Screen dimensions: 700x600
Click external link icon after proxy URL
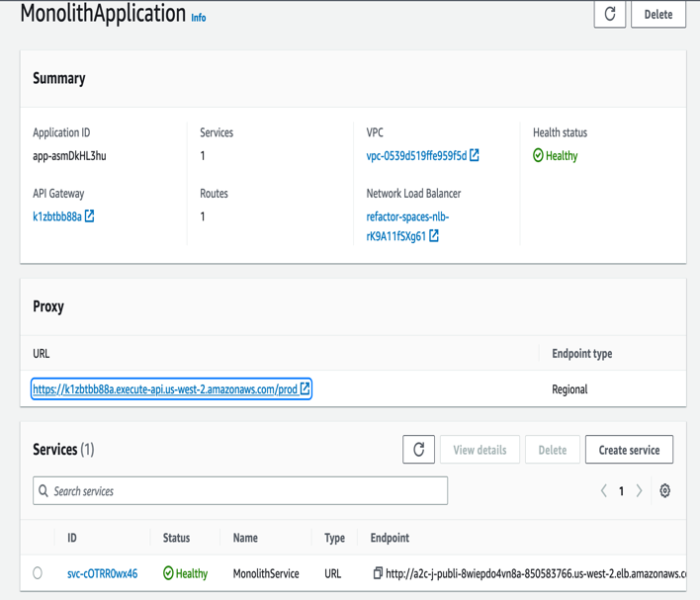click(x=305, y=388)
